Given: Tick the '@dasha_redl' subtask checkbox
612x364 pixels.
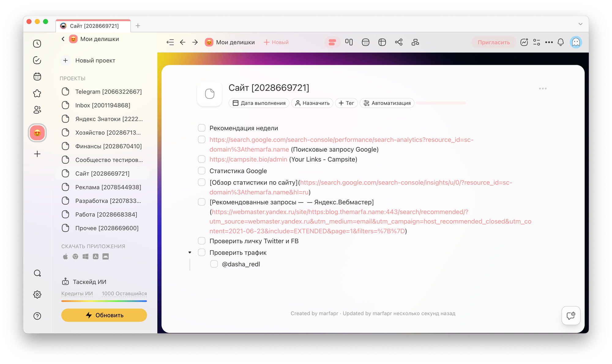Looking at the screenshot, I should click(x=214, y=264).
